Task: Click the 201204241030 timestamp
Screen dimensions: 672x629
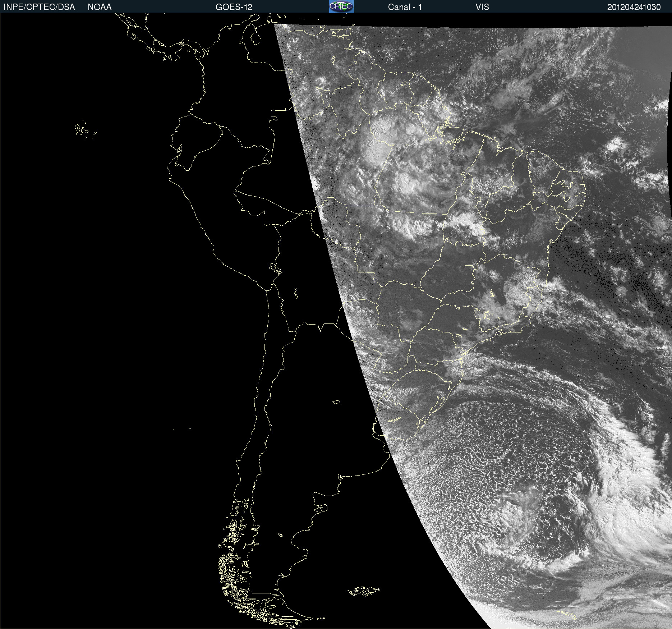Action: 634,7
